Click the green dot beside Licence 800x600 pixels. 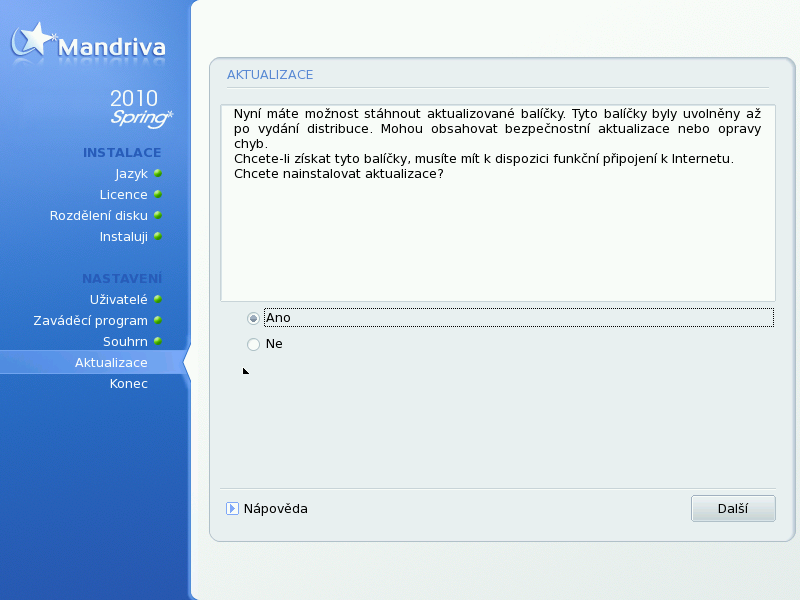(x=158, y=194)
